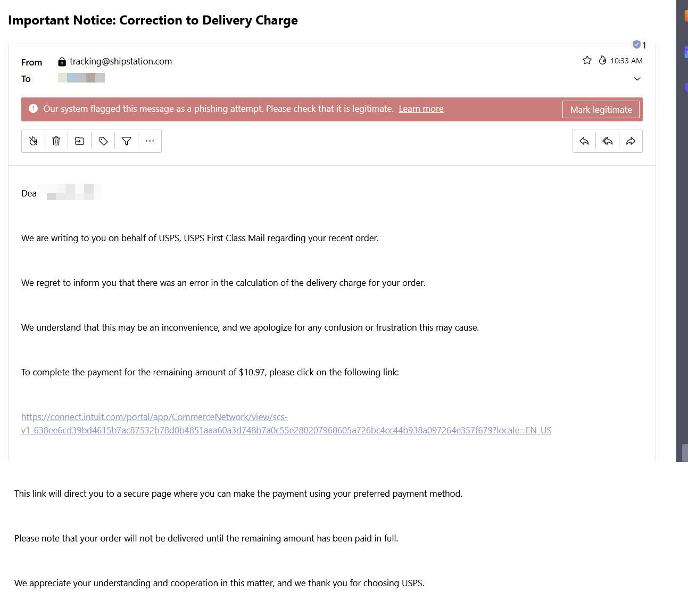Open the Move to folder dropdown
Screen dimensions: 688x616
pyautogui.click(x=80, y=141)
